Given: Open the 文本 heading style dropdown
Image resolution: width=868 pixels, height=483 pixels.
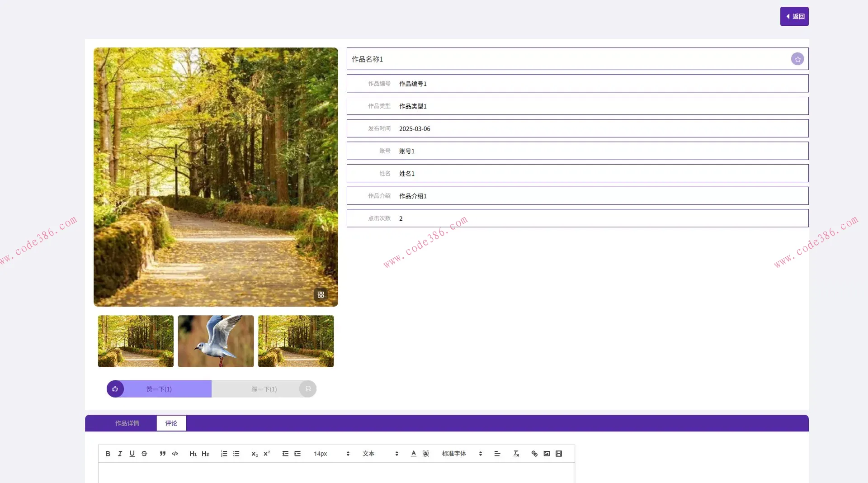Looking at the screenshot, I should [x=380, y=454].
